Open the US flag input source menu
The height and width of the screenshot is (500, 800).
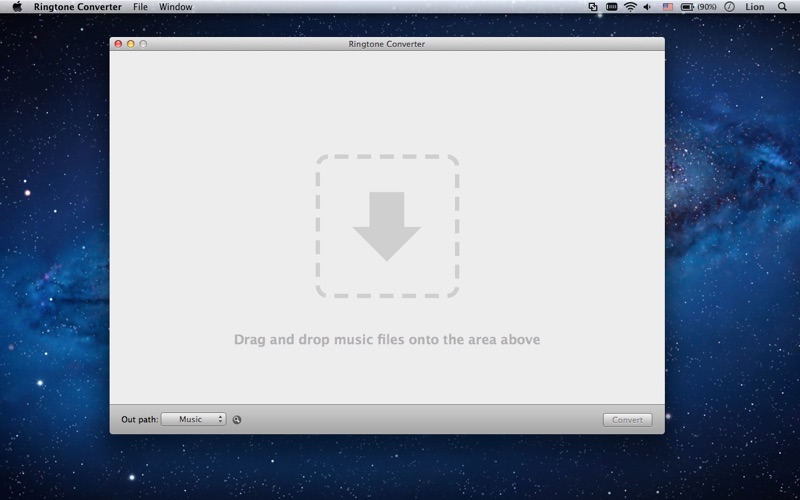coord(667,7)
